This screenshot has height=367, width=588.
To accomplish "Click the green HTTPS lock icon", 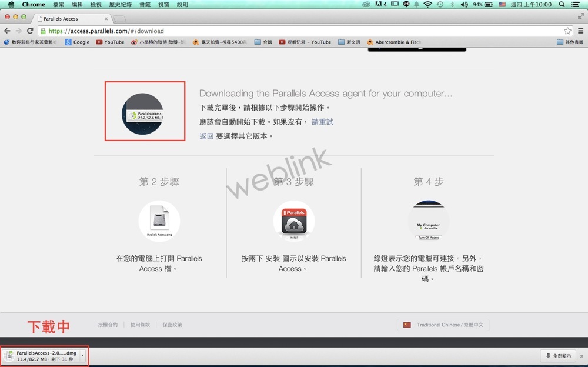I will pyautogui.click(x=43, y=31).
